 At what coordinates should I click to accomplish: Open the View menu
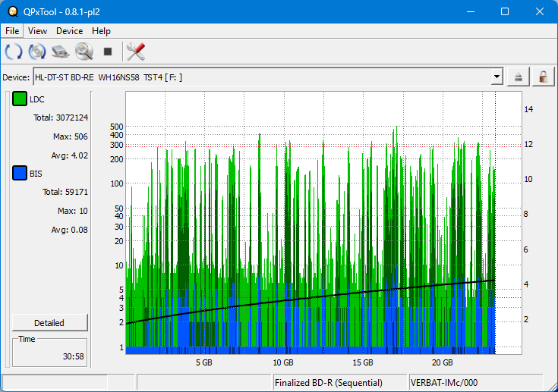[x=37, y=31]
